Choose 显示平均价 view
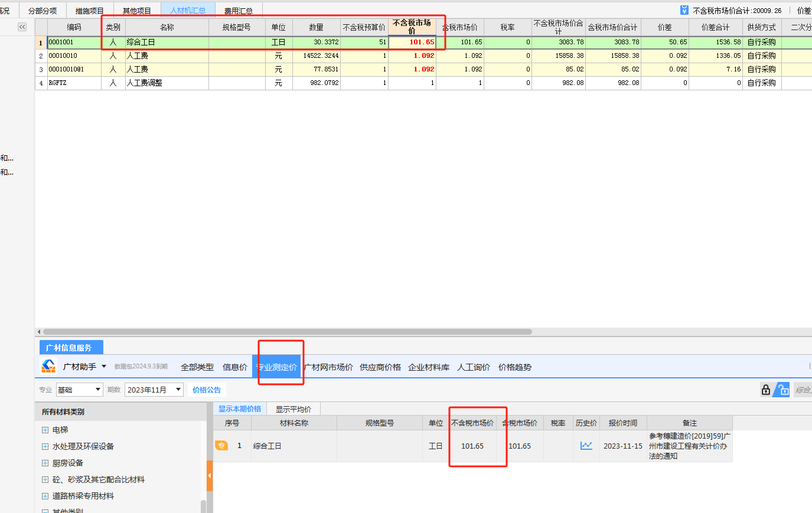The height and width of the screenshot is (513, 812). (294, 409)
